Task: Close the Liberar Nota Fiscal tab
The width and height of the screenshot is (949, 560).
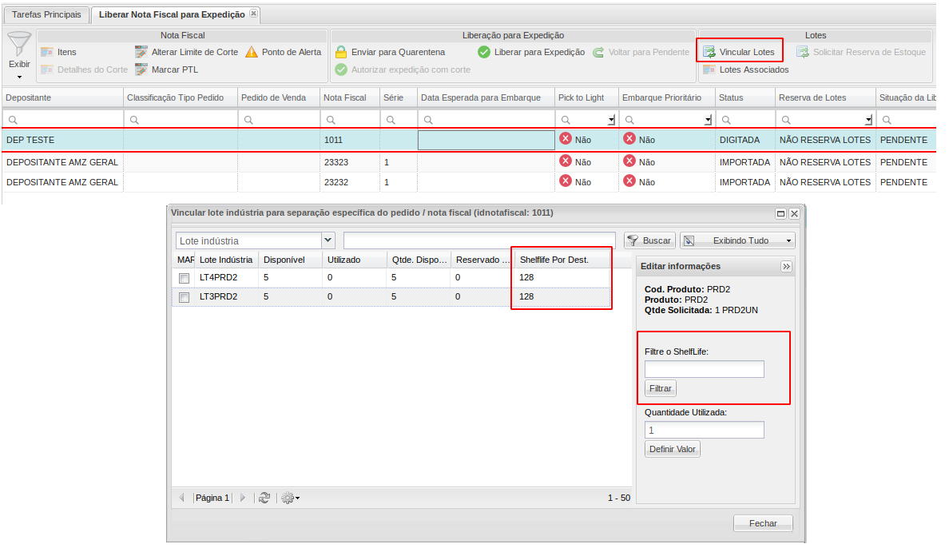Action: [253, 14]
